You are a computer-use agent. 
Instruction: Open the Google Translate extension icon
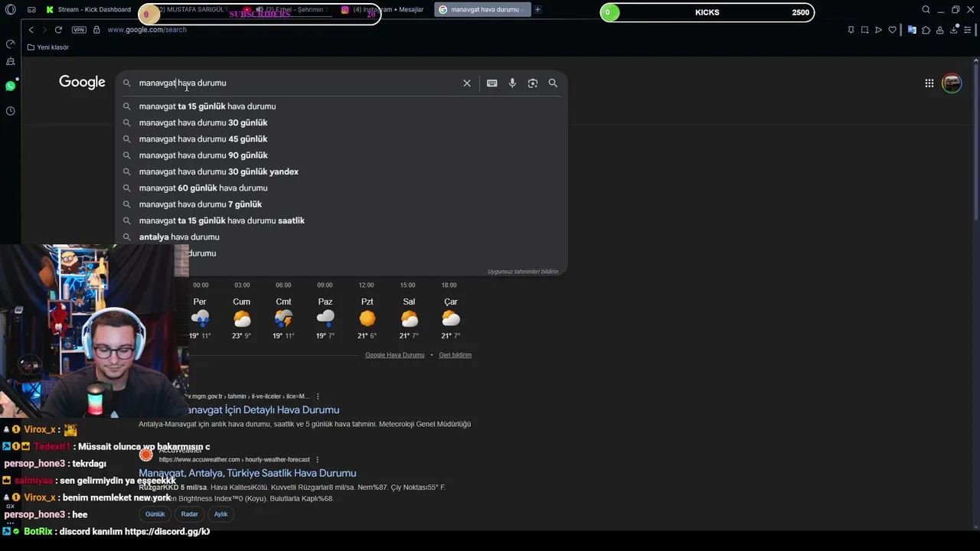pos(912,30)
